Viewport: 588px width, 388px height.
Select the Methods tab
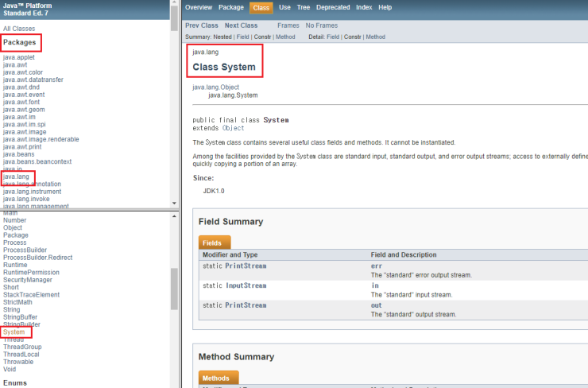[219, 378]
